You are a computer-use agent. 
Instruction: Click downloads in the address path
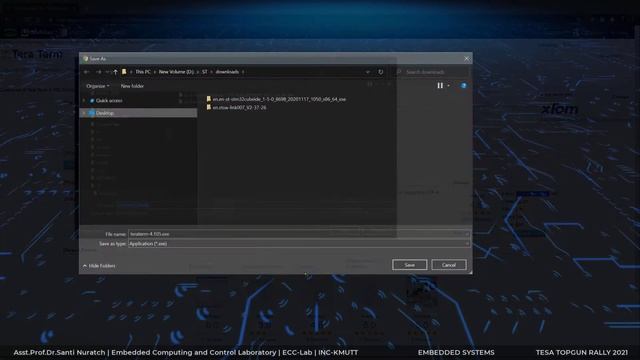(x=227, y=72)
